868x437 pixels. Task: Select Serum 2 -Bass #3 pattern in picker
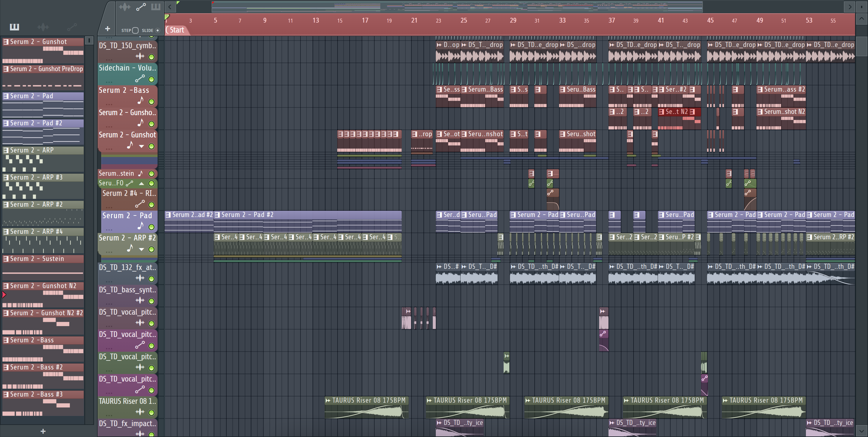43,403
